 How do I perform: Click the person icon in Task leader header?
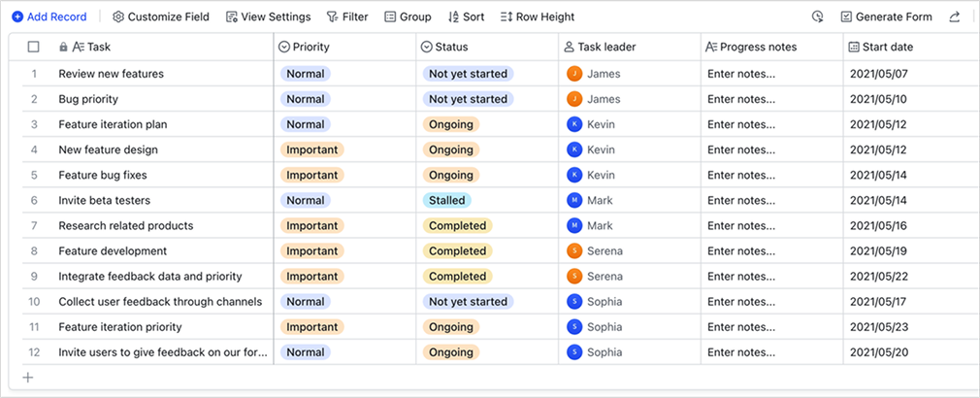click(569, 47)
